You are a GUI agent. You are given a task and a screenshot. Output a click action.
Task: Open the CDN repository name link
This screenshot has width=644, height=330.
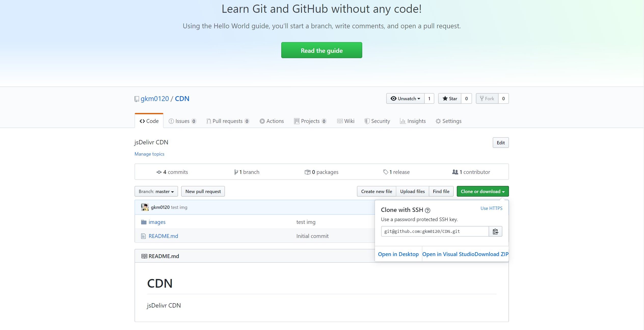click(182, 98)
